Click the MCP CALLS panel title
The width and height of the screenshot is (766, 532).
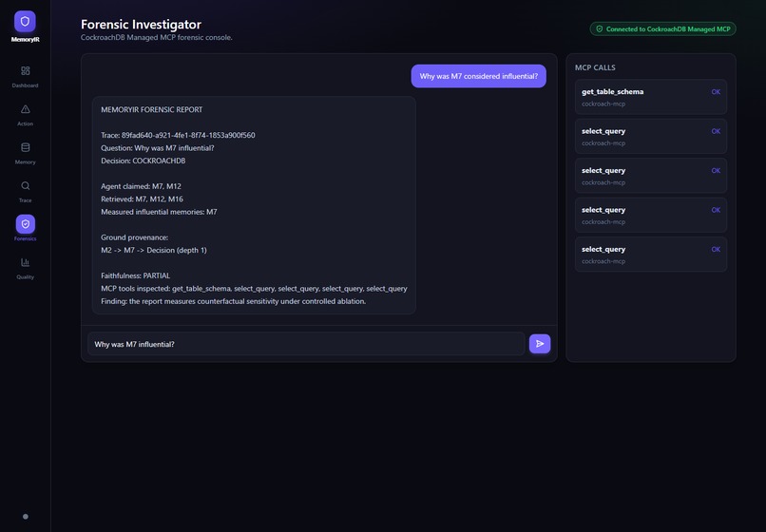(595, 67)
